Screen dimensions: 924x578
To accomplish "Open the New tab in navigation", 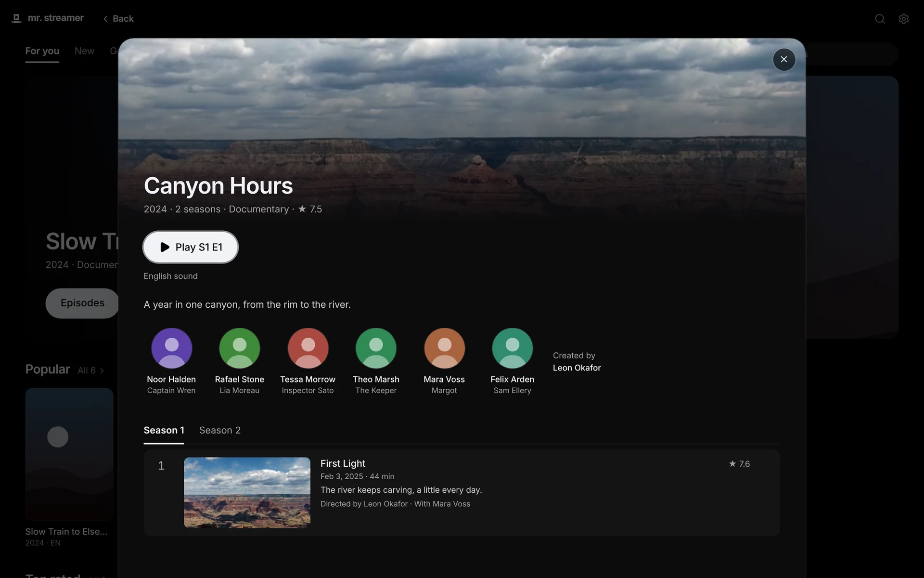I will pos(84,51).
